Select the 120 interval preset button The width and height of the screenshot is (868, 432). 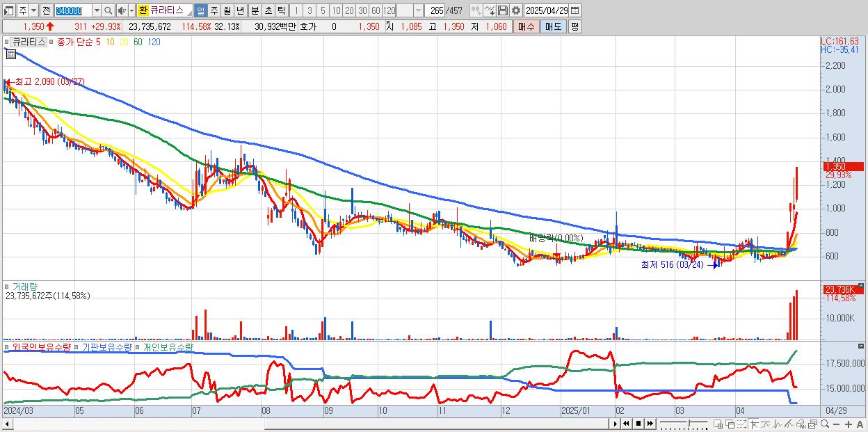pyautogui.click(x=389, y=10)
